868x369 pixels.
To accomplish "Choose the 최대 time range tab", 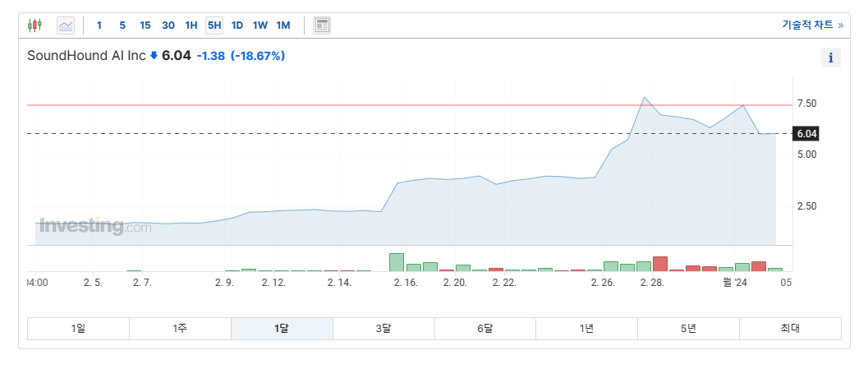I will pyautogui.click(x=791, y=329).
